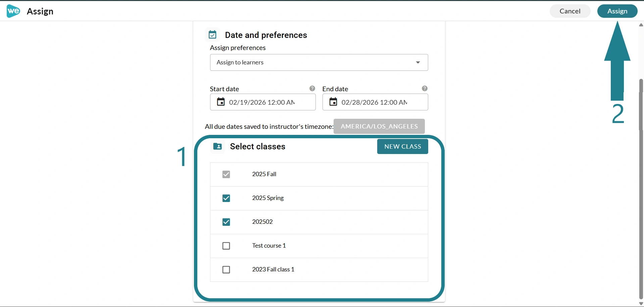Screen dimensions: 644x307
Task: Select the 2025 Fall class row
Action: 319,174
